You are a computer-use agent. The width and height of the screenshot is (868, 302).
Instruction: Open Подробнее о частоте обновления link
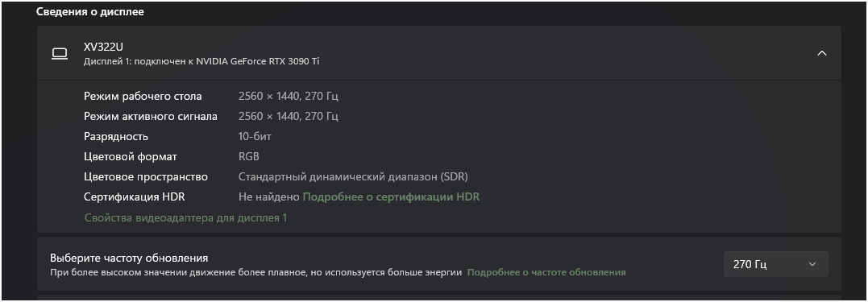546,272
